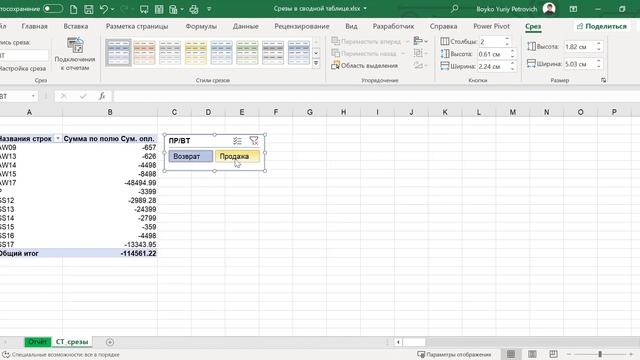Click the slicer Высота 1.82 см field
The width and height of the screenshot is (640, 360).
(x=580, y=47)
